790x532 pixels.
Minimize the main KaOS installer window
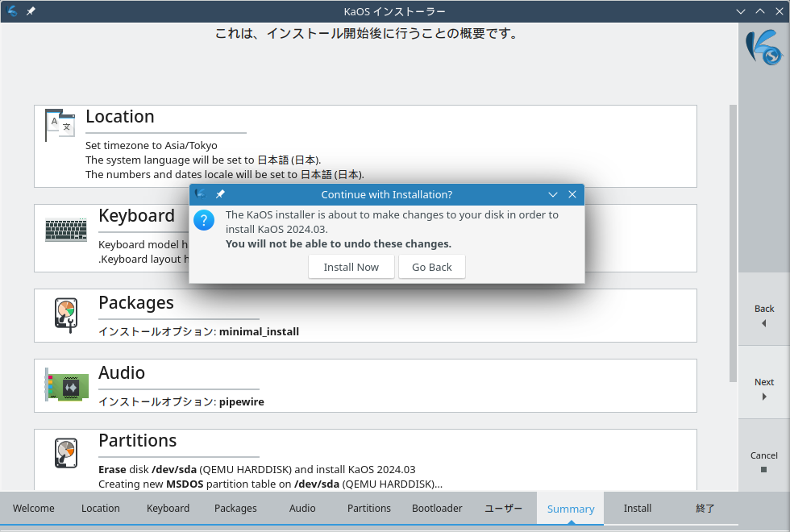point(740,11)
